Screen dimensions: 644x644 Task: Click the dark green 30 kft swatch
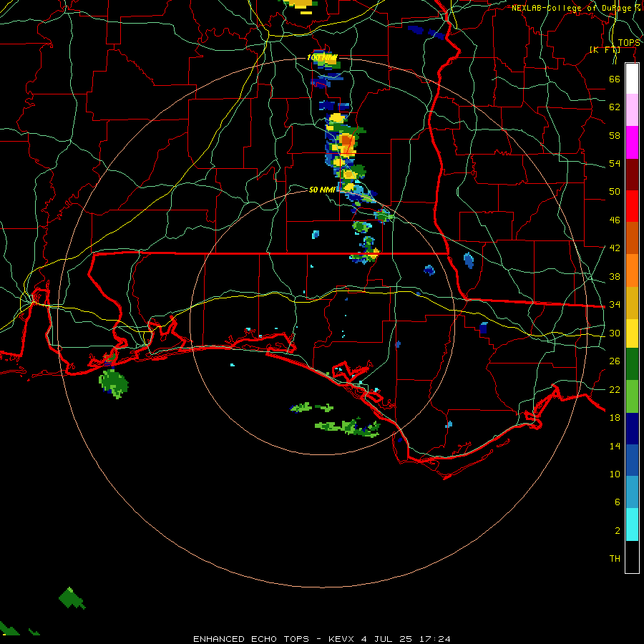(632, 364)
